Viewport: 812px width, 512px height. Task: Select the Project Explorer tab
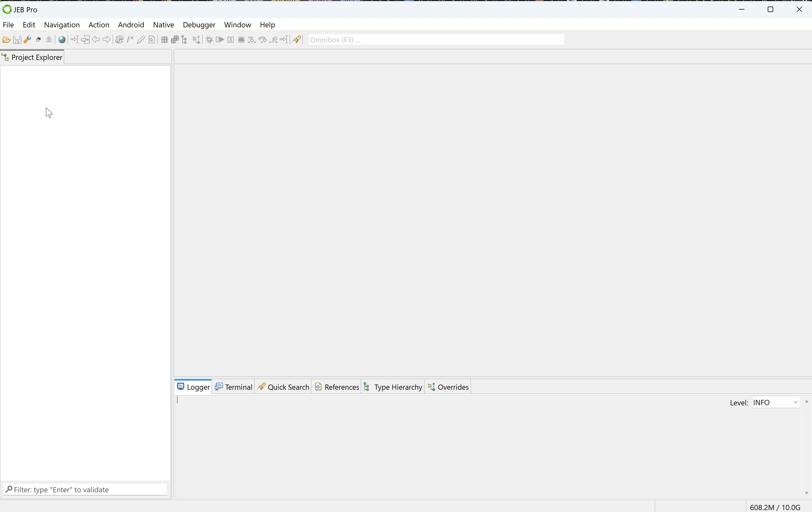coord(32,57)
